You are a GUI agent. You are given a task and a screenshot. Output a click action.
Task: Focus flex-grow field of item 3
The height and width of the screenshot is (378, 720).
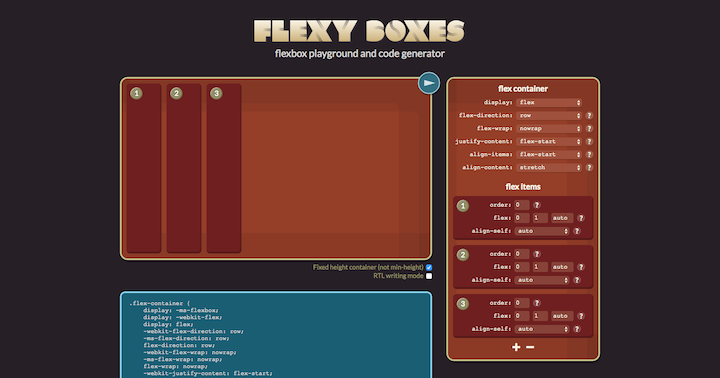522,316
